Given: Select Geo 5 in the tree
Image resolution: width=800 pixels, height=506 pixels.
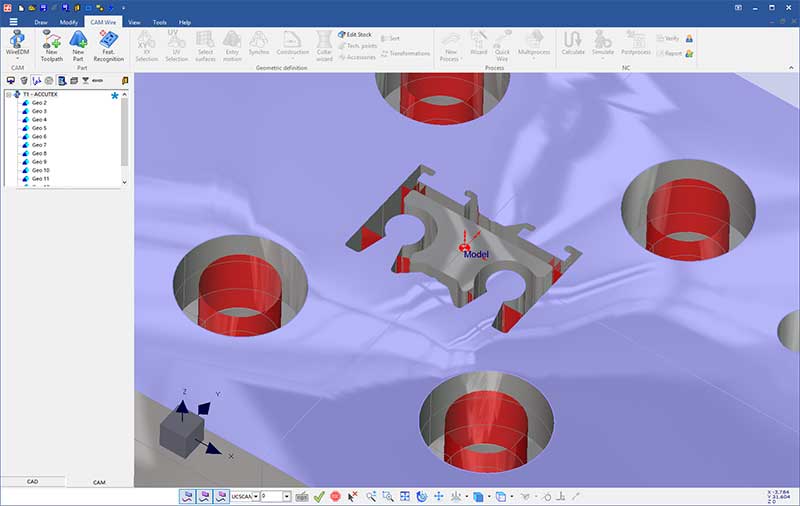Looking at the screenshot, I should [39, 128].
